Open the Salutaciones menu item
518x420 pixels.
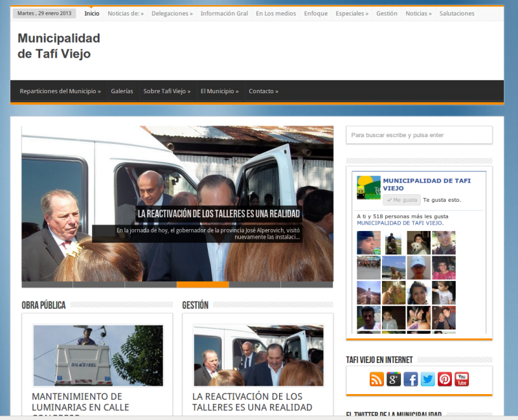(457, 14)
